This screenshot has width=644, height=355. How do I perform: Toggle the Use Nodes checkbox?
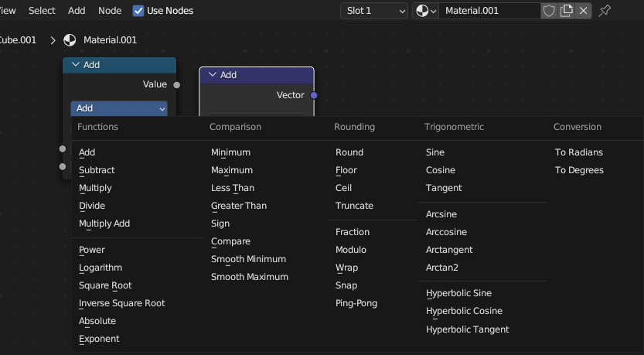(x=138, y=11)
